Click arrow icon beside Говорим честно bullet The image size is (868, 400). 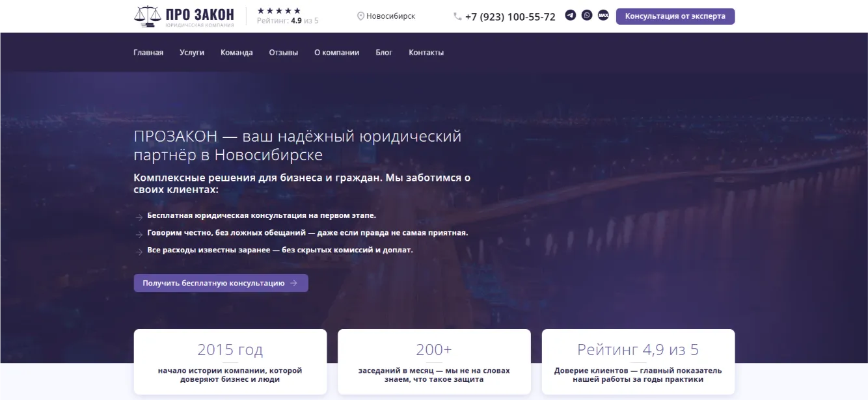click(139, 235)
